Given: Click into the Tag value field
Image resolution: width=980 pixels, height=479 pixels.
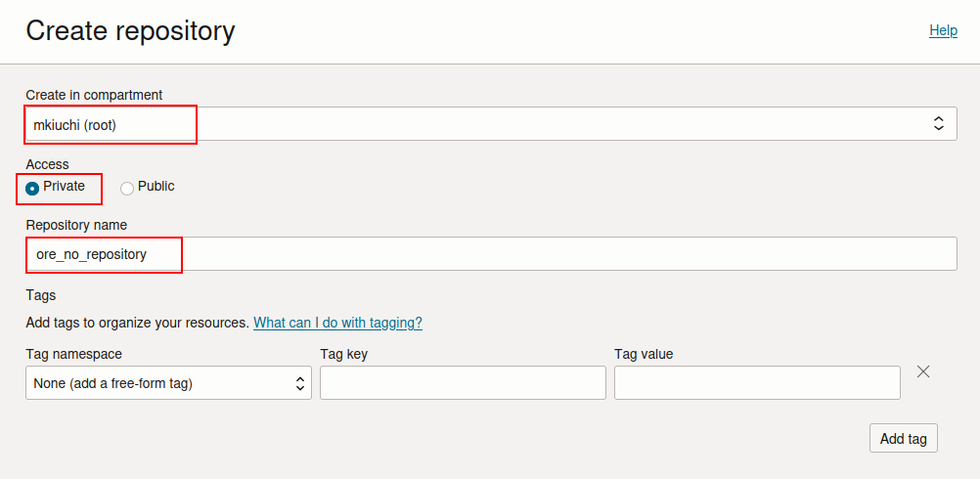Looking at the screenshot, I should tap(756, 383).
